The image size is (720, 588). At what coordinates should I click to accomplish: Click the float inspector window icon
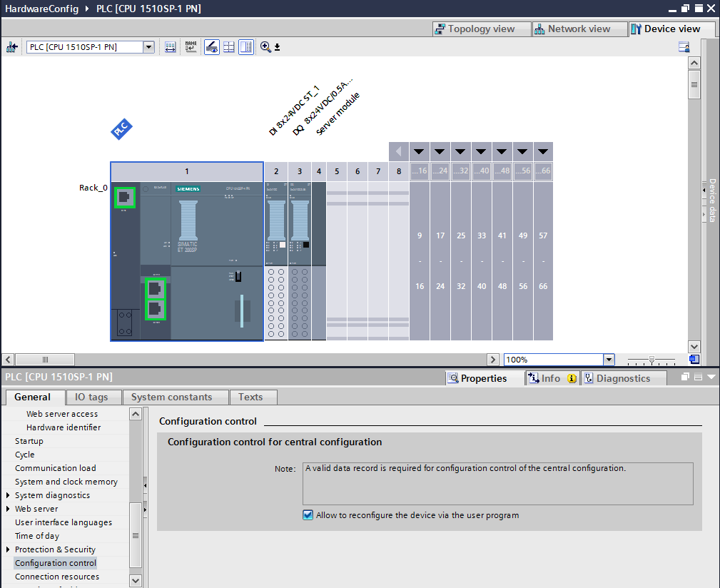pyautogui.click(x=685, y=377)
